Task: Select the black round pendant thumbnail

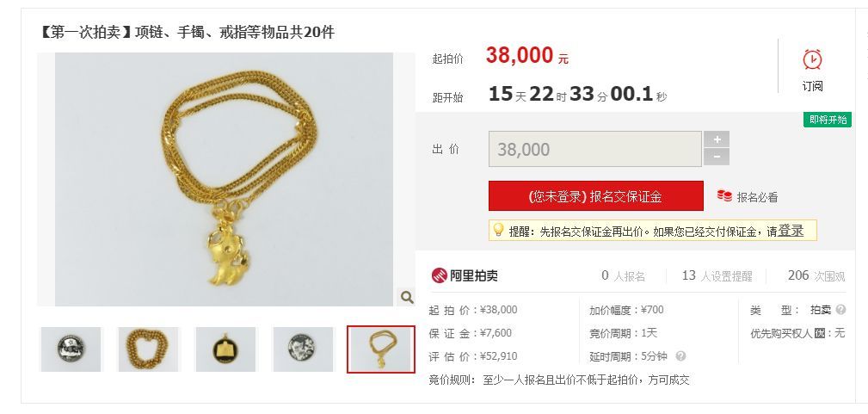Action: click(225, 349)
